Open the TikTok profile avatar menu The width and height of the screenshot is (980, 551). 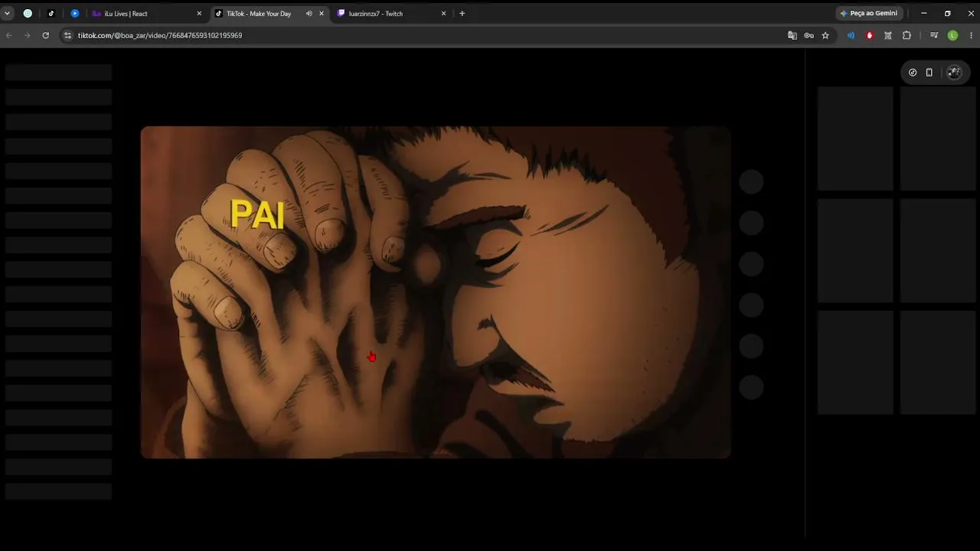click(954, 73)
